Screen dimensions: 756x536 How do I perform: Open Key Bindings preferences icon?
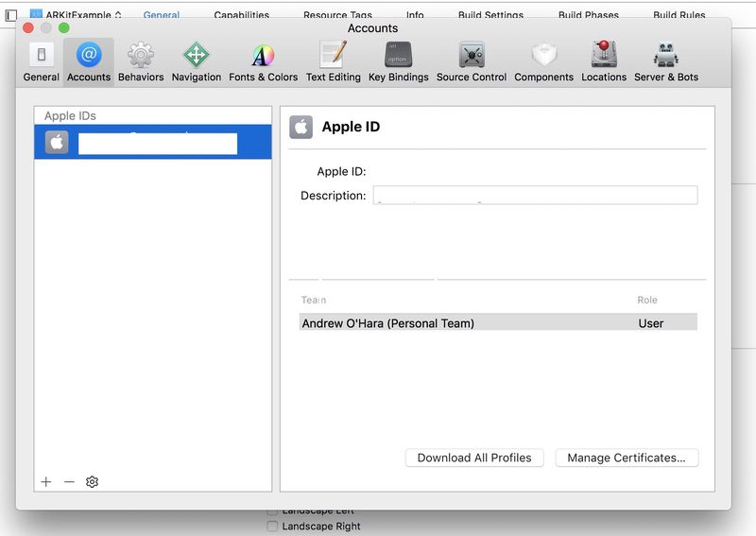(x=398, y=55)
